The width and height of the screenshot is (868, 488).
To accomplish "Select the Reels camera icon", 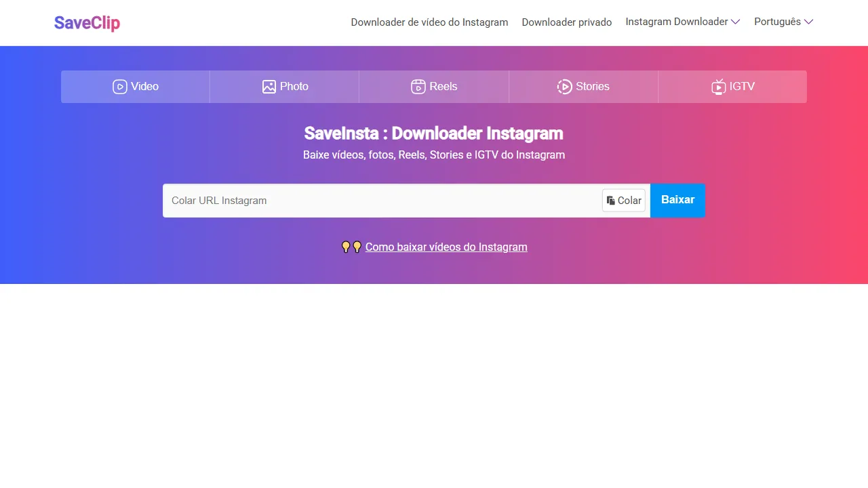I will tap(418, 87).
